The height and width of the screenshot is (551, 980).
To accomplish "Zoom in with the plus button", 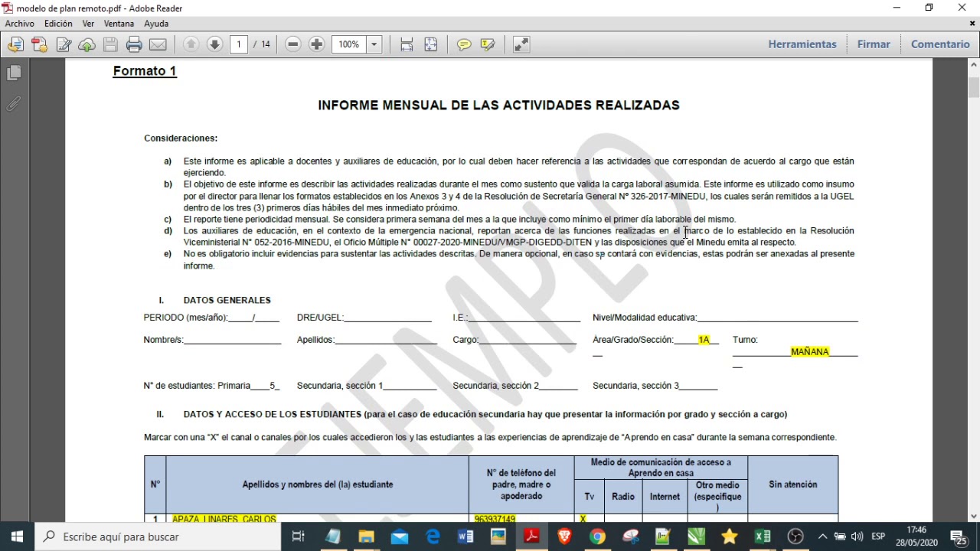I will 316,44.
